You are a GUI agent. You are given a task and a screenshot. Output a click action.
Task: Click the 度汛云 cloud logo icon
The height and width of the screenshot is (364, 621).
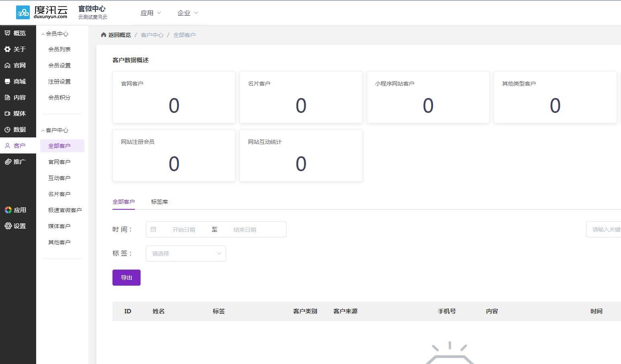click(23, 12)
